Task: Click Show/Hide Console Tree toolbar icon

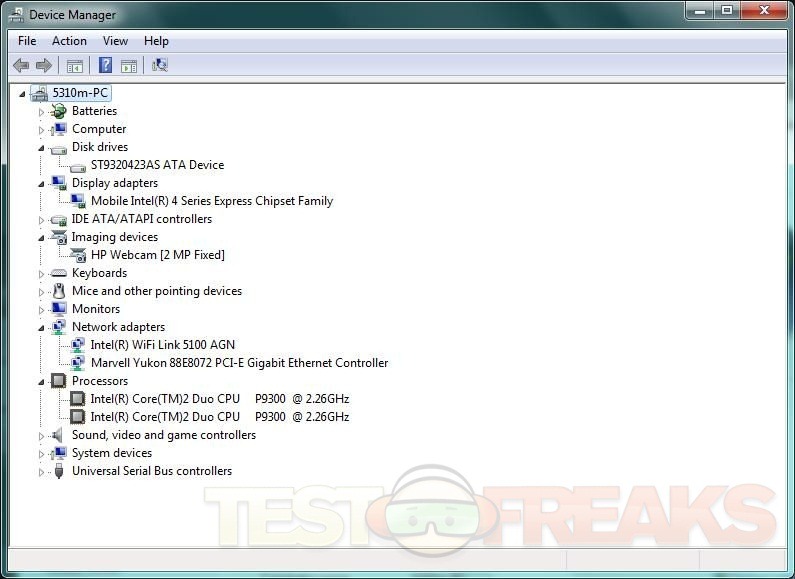Action: tap(75, 66)
